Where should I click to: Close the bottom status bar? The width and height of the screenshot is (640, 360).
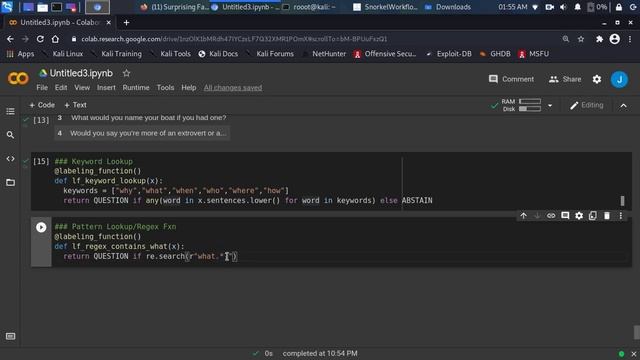633,354
